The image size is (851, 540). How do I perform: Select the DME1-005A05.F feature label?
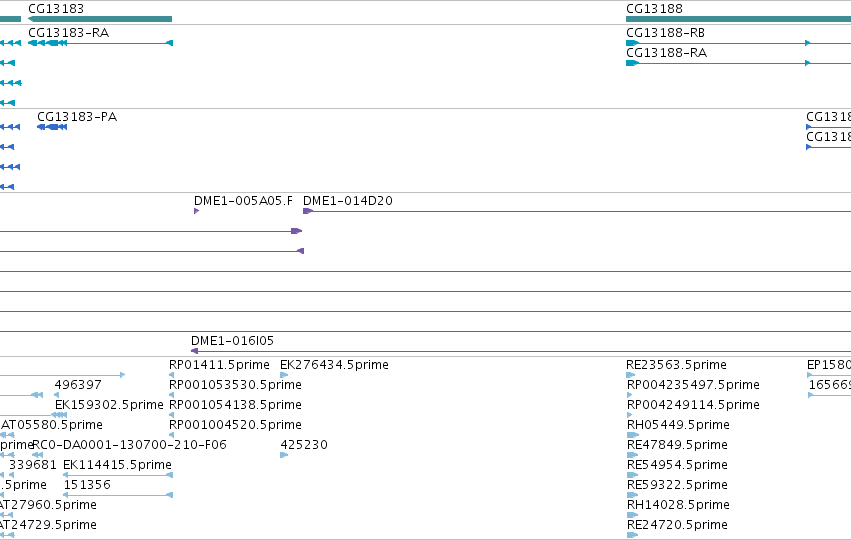[x=243, y=201]
